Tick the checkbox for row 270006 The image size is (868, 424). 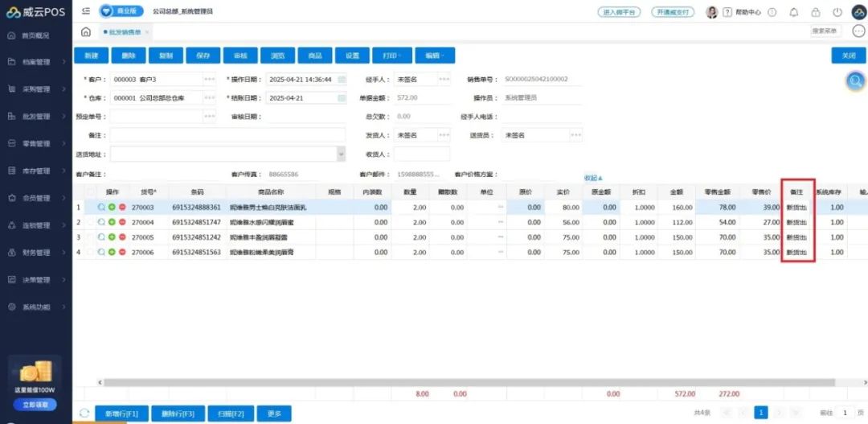[x=91, y=252]
